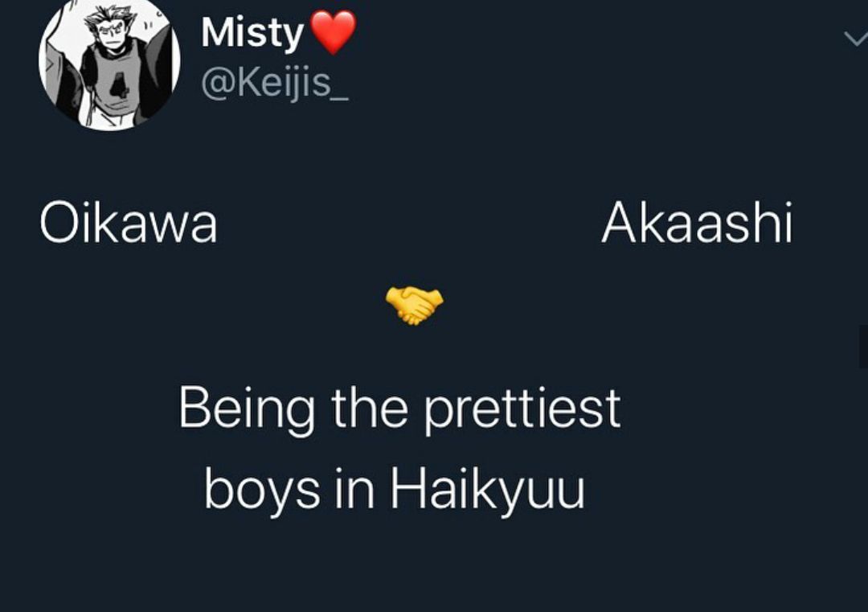Image resolution: width=868 pixels, height=612 pixels.
Task: Click the red heart emoji beside Misty
Action: (333, 33)
